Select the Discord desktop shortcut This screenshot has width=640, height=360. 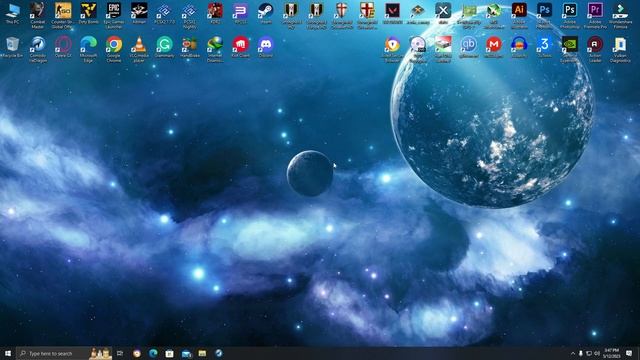point(266,47)
